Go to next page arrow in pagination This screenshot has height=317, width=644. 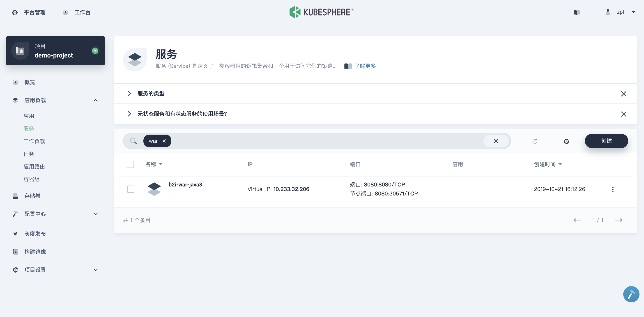point(619,220)
